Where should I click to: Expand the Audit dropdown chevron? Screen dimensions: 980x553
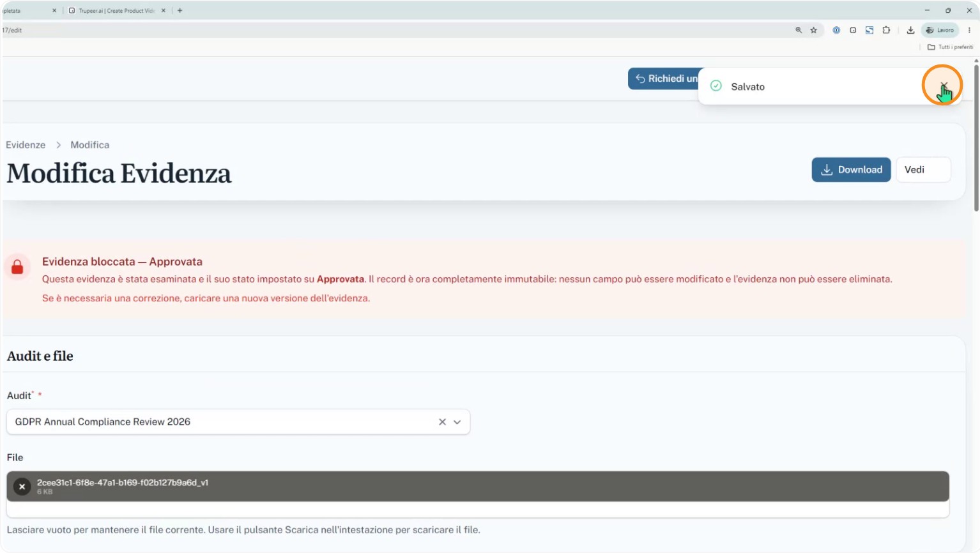click(457, 422)
